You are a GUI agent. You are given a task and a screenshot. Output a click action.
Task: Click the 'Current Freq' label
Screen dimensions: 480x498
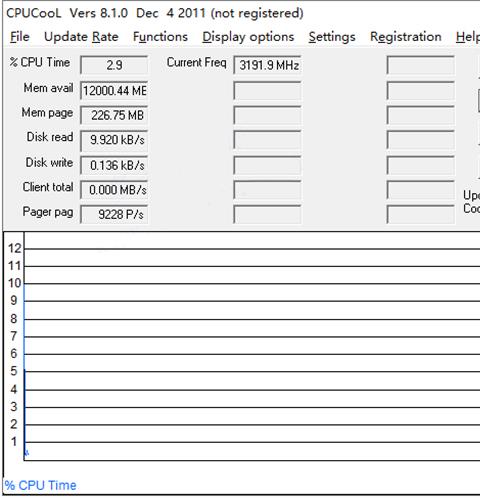[197, 62]
